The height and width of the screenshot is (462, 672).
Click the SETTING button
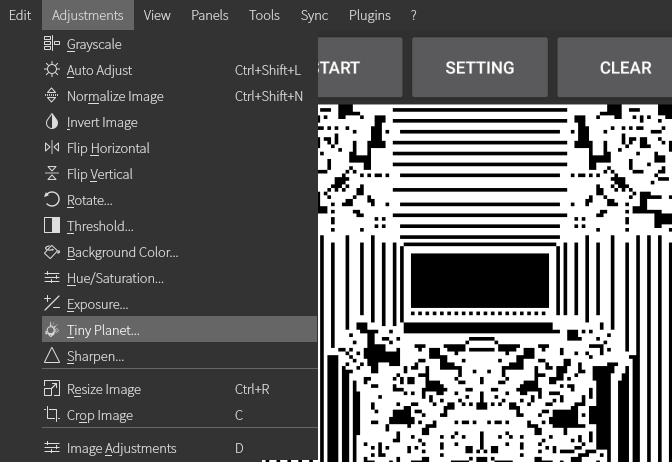[480, 67]
